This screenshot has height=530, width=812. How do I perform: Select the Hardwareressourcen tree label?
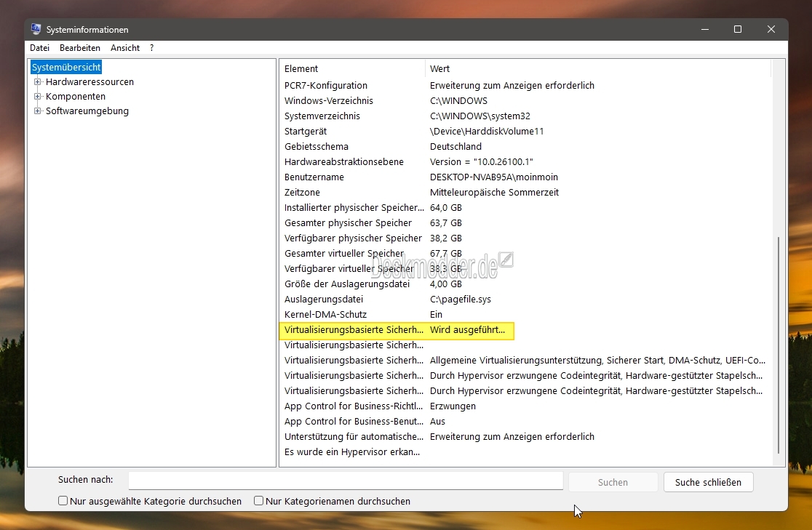point(89,81)
